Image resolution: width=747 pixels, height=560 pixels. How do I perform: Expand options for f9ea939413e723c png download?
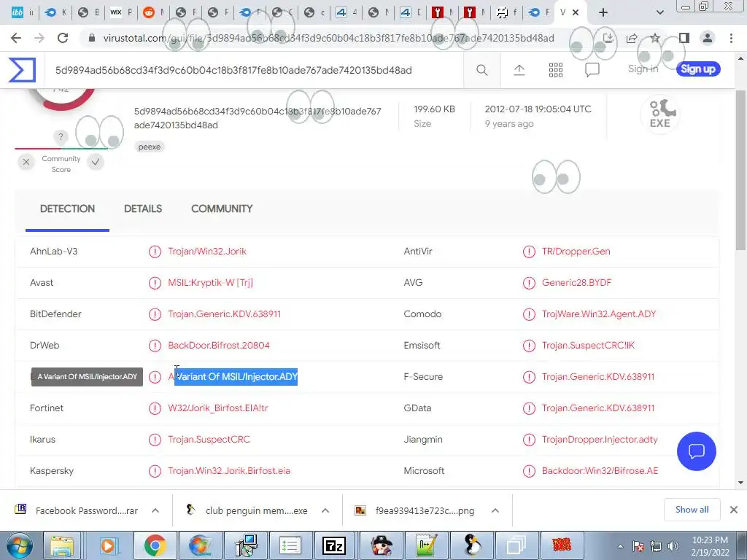(495, 510)
